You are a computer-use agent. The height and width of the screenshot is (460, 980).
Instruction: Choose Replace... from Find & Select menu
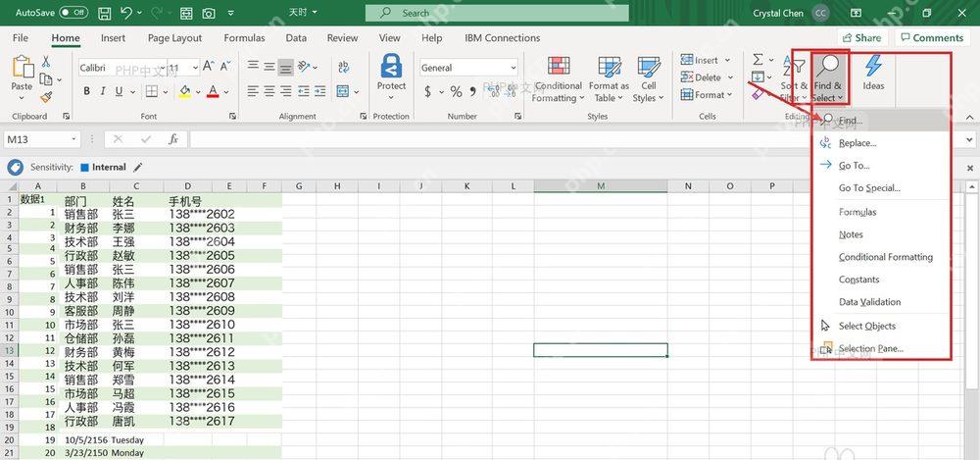click(x=881, y=142)
